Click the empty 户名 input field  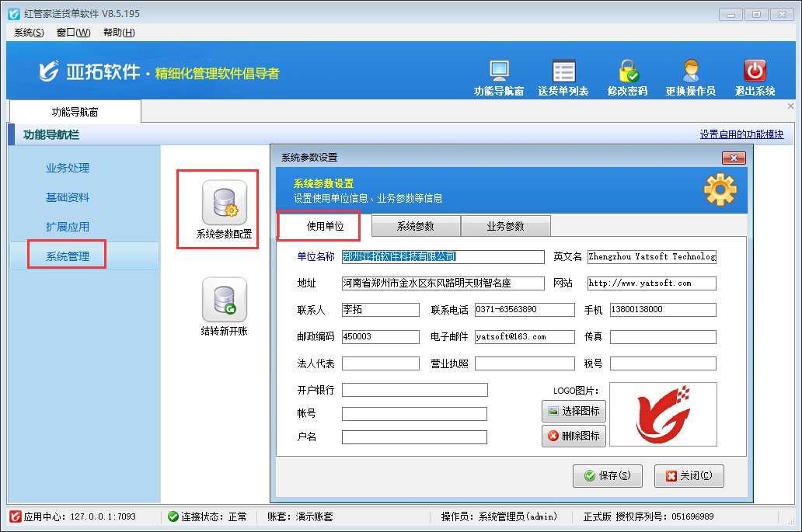pyautogui.click(x=414, y=437)
